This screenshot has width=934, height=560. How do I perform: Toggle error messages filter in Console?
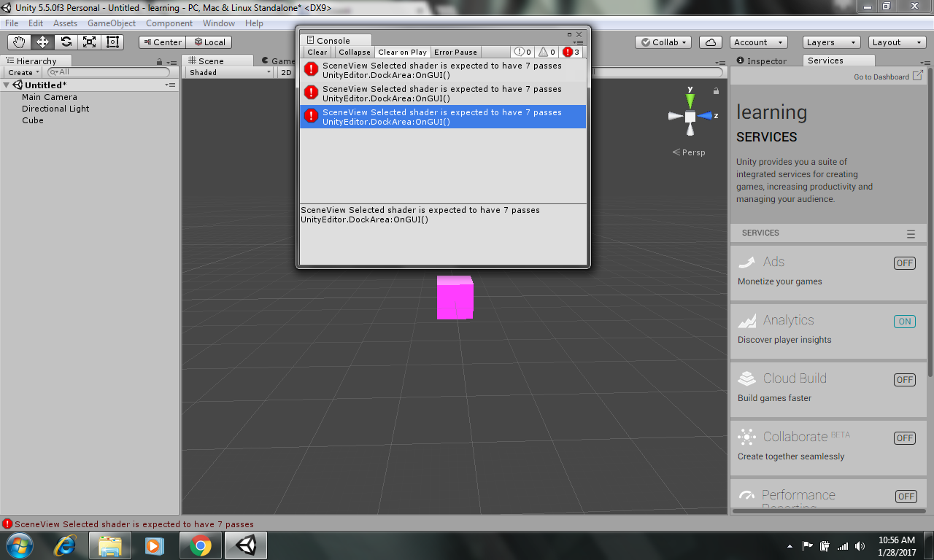571,52
